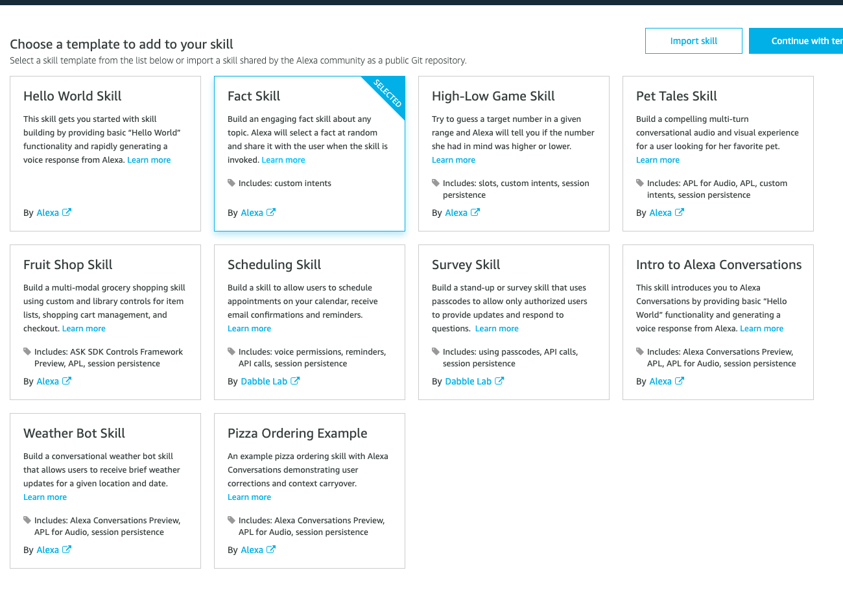This screenshot has height=616, width=843.
Task: Open Learn more in Fruit Shop Skill
Action: point(84,329)
